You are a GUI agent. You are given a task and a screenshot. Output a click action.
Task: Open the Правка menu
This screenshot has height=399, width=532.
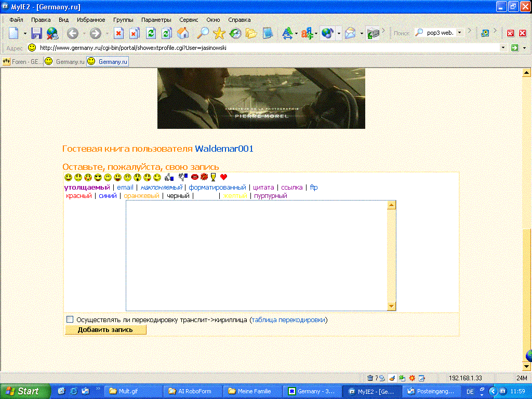coord(41,20)
